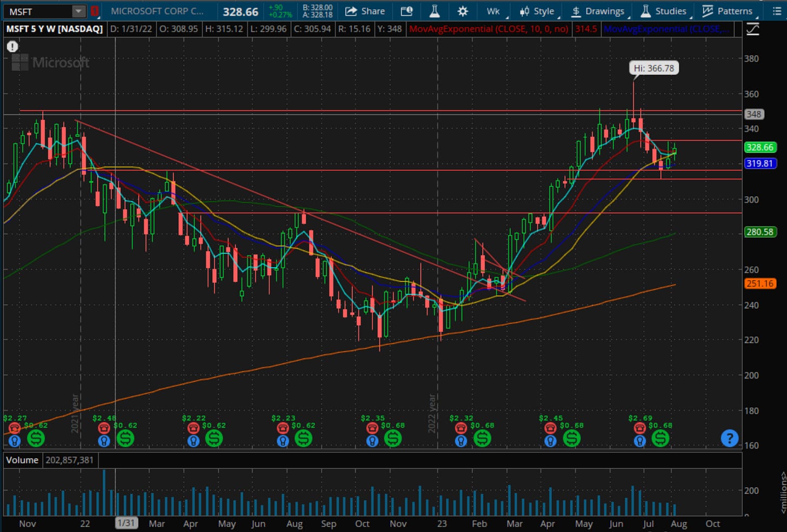This screenshot has width=787, height=532.
Task: Open the Style dropdown menu
Action: [537, 11]
